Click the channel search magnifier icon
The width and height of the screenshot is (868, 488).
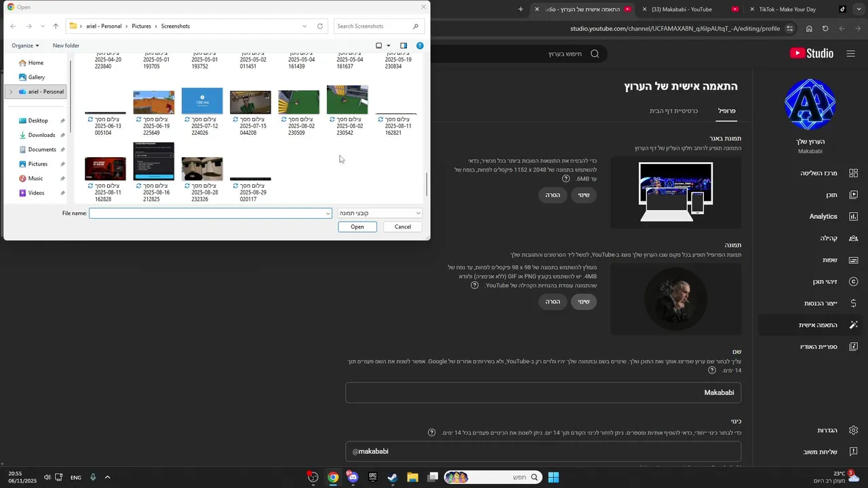(x=595, y=54)
